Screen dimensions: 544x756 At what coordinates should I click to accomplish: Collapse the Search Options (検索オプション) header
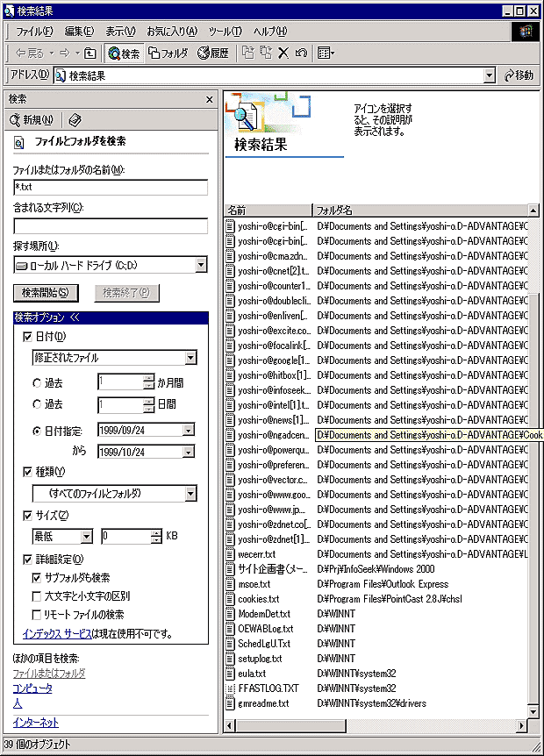(x=111, y=317)
